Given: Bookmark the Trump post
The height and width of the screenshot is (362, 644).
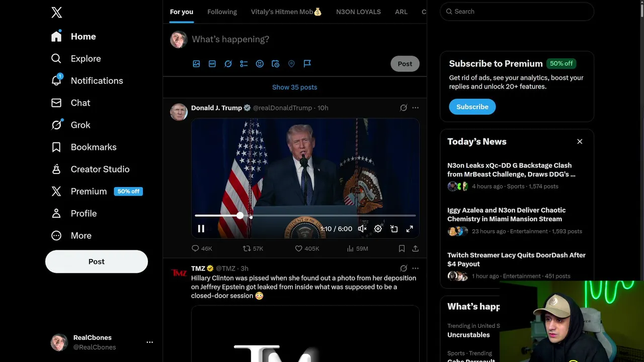Looking at the screenshot, I should tap(401, 248).
